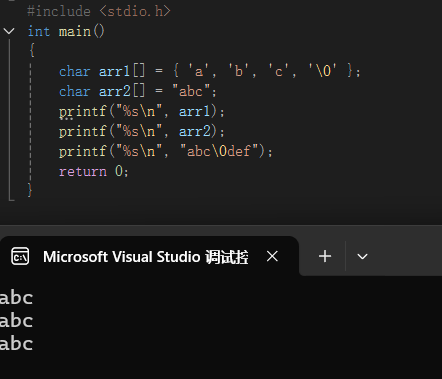Click the third abc output line

[x=16, y=344]
